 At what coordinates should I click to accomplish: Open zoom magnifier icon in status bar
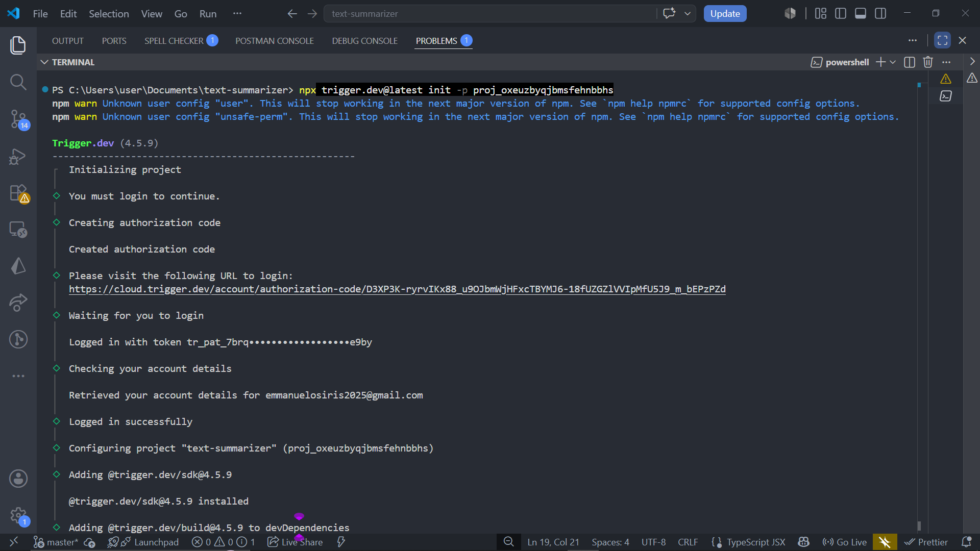[509, 542]
